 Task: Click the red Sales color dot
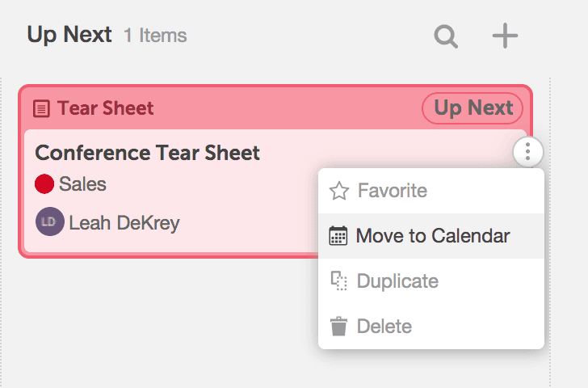[44, 184]
